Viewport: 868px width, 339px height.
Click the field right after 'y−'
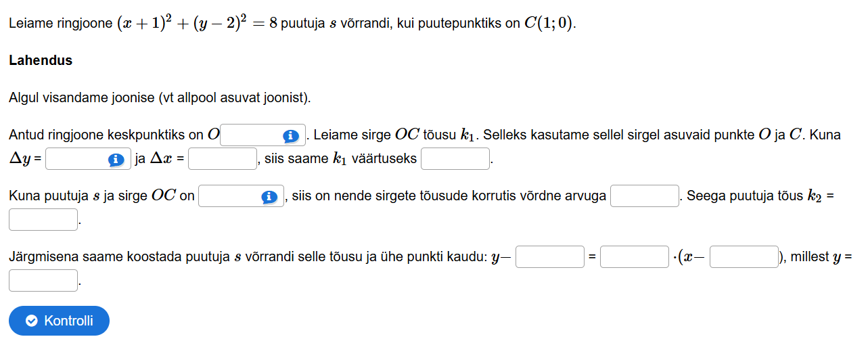(550, 257)
